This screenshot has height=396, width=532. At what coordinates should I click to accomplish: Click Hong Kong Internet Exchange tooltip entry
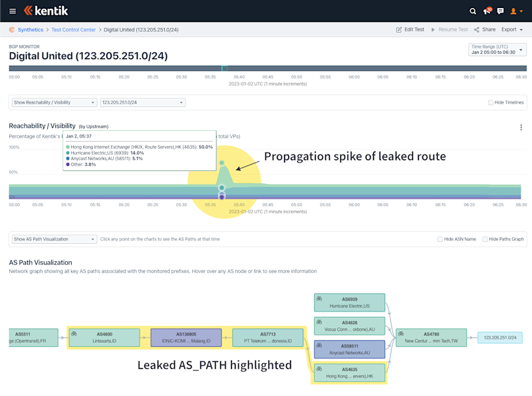pyautogui.click(x=140, y=147)
